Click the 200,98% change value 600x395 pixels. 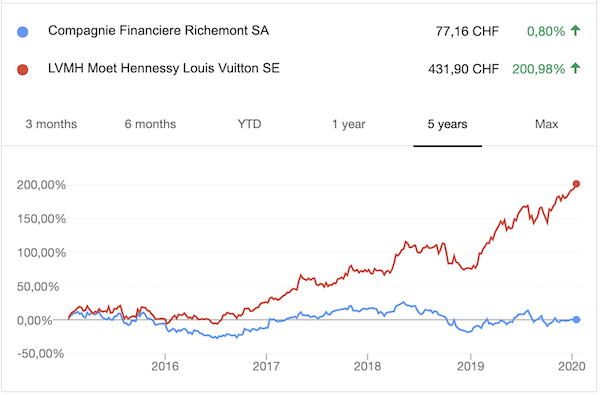(539, 69)
